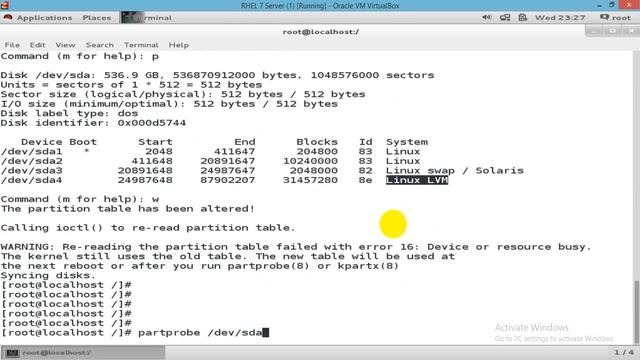
Task: Open the Search menu in terminal
Action: (100, 45)
